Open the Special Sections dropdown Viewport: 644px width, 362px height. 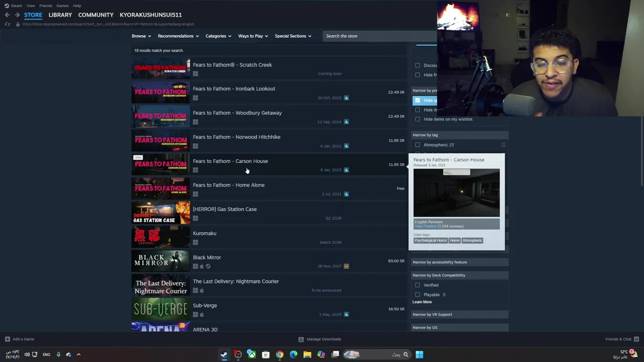click(293, 36)
